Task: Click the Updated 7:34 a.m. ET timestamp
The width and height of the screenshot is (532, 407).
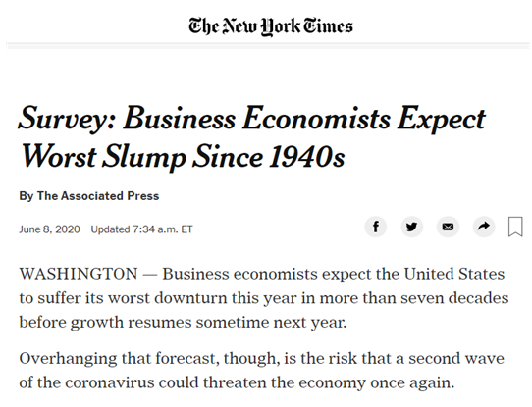Action: 141,229
